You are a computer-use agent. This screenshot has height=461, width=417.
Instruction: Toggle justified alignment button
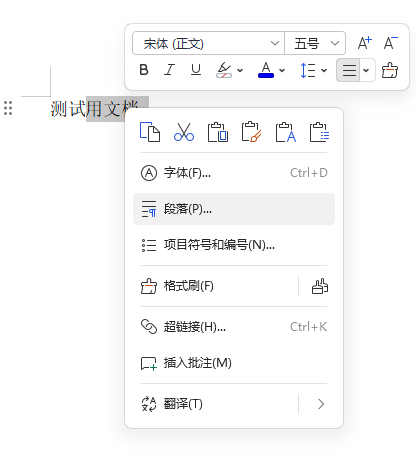(348, 70)
